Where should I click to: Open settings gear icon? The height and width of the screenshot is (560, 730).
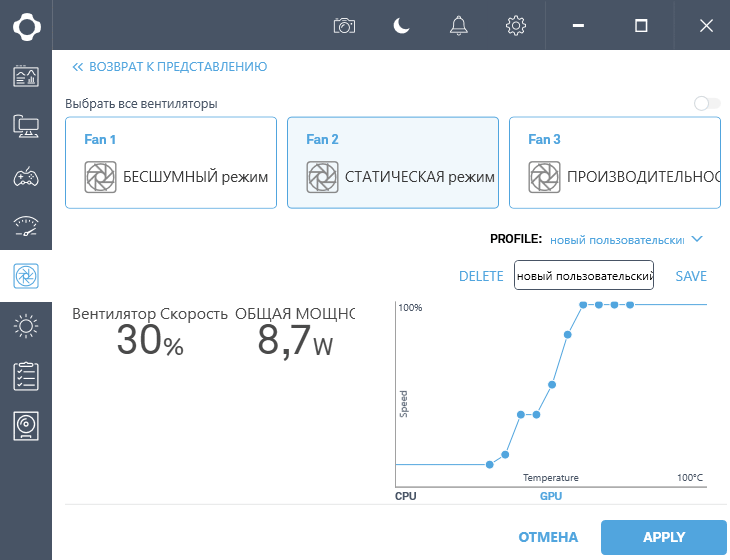click(x=516, y=25)
